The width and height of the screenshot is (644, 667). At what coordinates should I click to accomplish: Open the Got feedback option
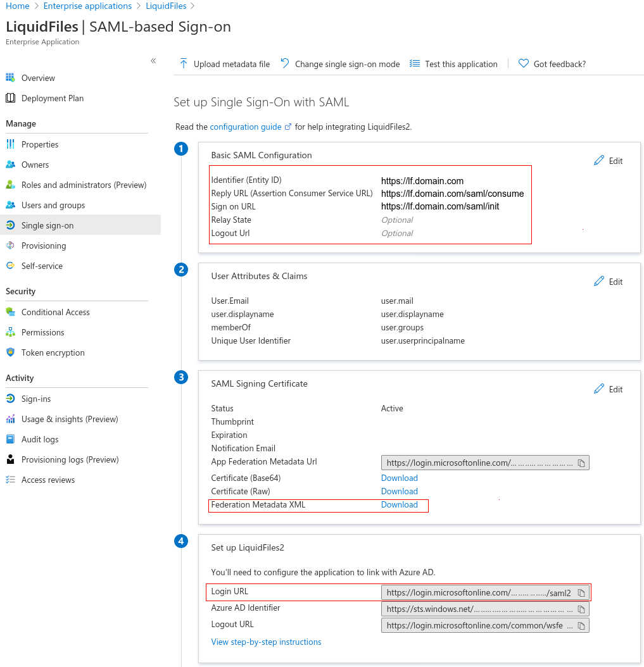(552, 64)
